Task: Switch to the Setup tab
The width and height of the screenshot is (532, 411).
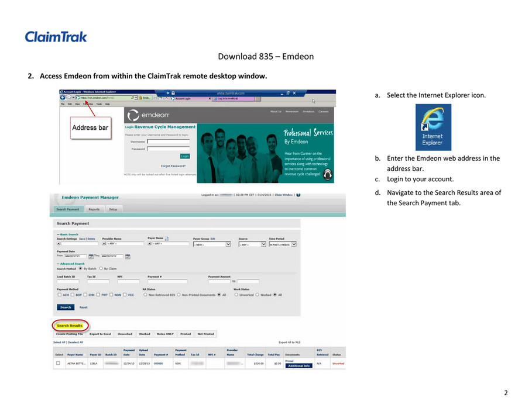Action: (113, 209)
